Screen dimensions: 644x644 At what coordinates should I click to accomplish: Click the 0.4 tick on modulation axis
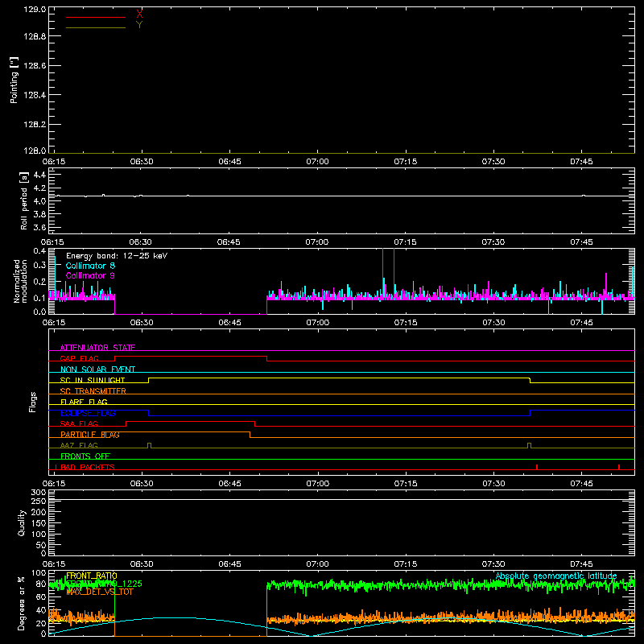(39, 251)
